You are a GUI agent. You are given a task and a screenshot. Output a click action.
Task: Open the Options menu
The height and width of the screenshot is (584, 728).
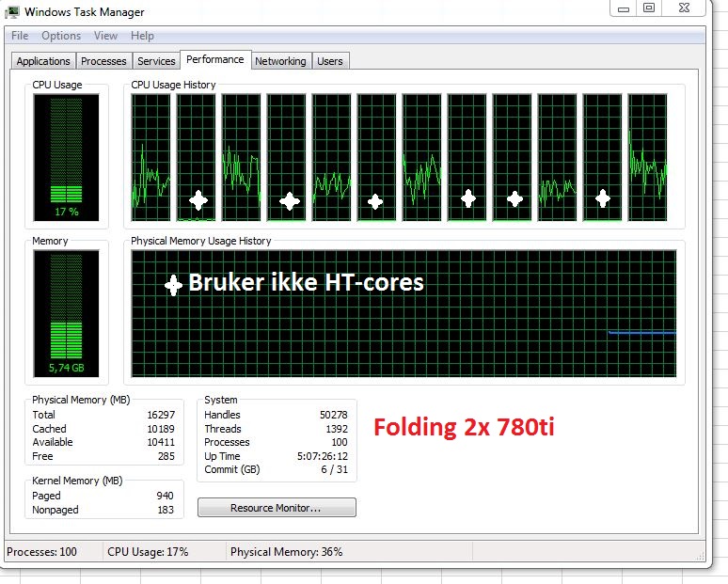(x=61, y=36)
